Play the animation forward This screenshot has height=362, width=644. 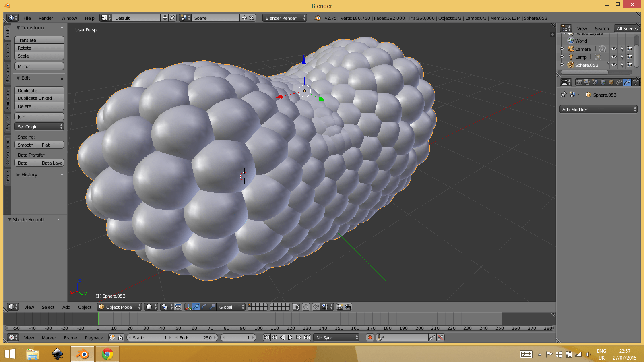click(x=291, y=337)
